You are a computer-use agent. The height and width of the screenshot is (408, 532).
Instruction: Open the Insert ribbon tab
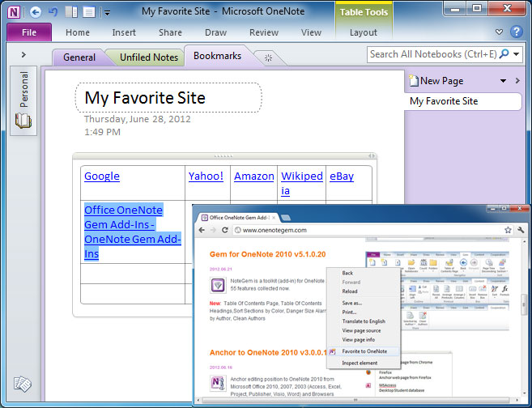[x=124, y=32]
